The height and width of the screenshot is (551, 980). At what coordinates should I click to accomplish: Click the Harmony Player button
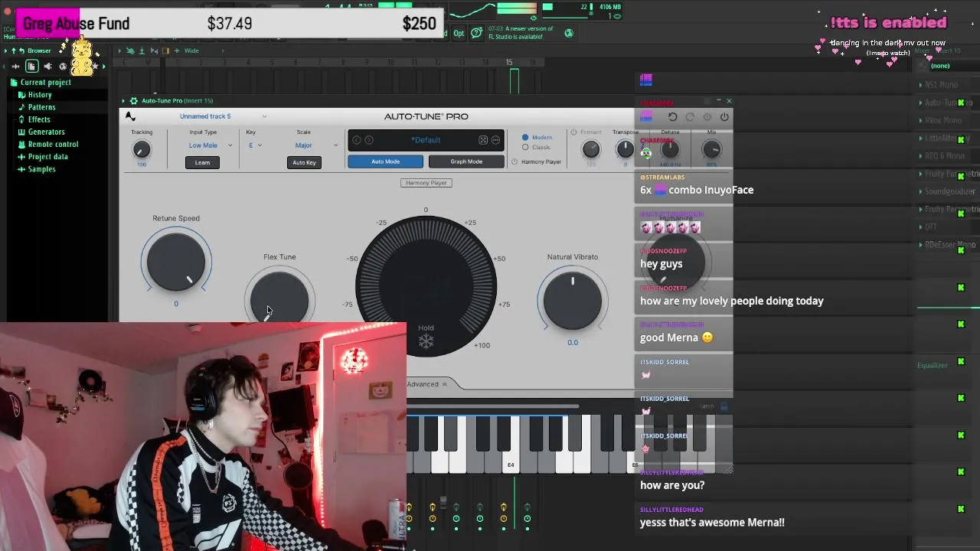pyautogui.click(x=426, y=183)
